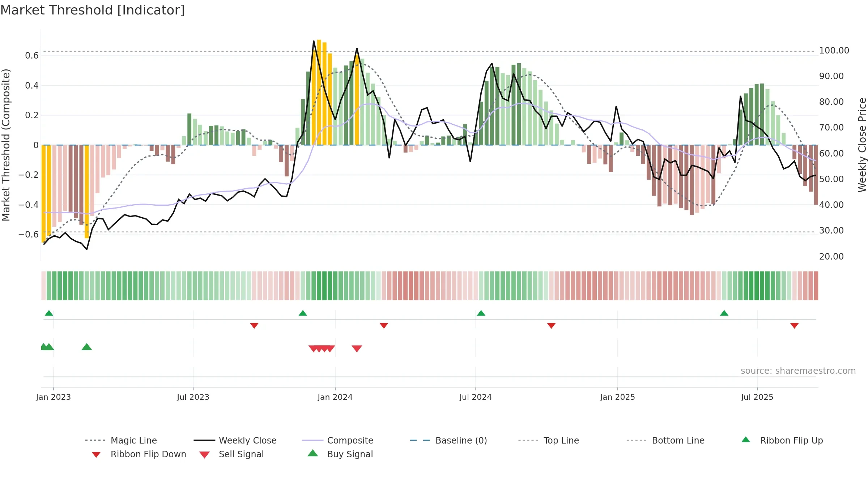
Task: Toggle the Weekly Close legend entry
Action: [235, 440]
